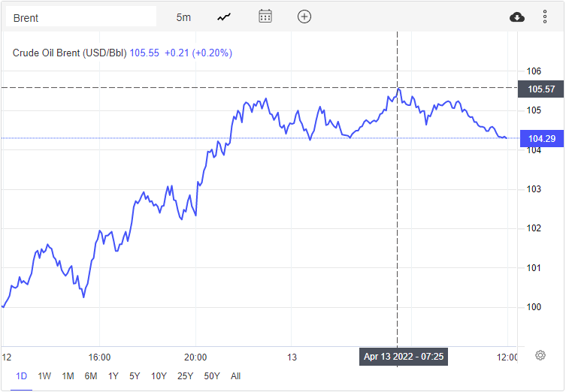The image size is (566, 392).
Task: Open the calendar date range picker
Action: (265, 17)
